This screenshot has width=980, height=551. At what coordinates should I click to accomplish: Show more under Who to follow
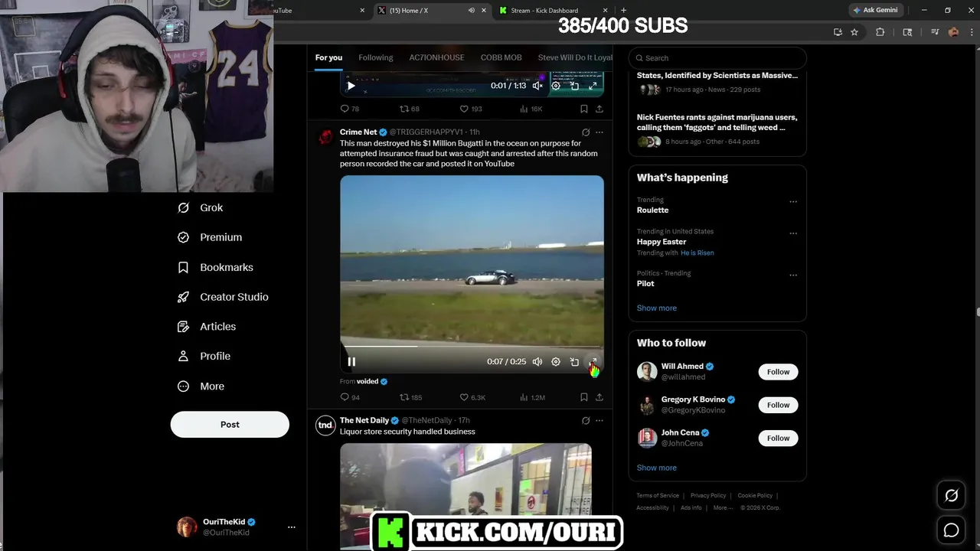(x=657, y=468)
